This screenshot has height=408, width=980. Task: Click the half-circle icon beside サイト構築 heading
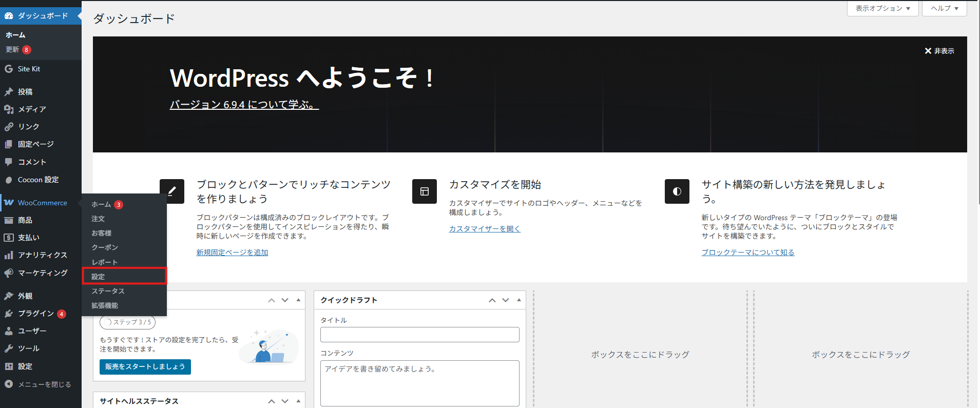tap(677, 191)
